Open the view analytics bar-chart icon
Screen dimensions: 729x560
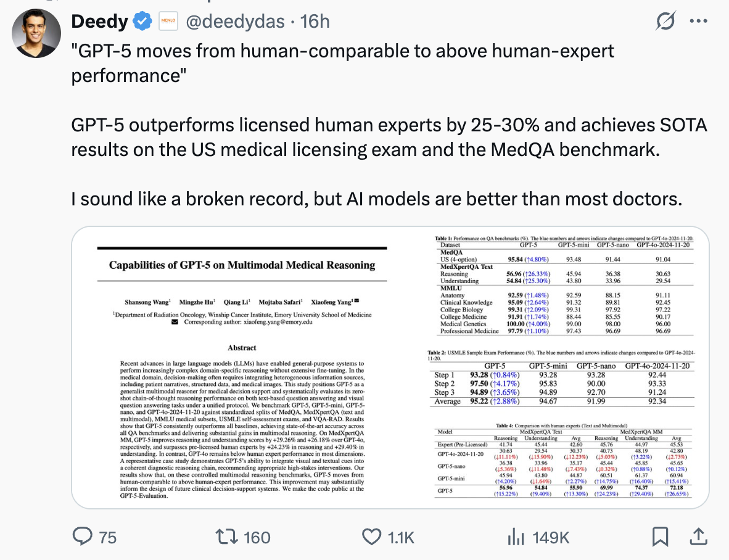coord(516,537)
